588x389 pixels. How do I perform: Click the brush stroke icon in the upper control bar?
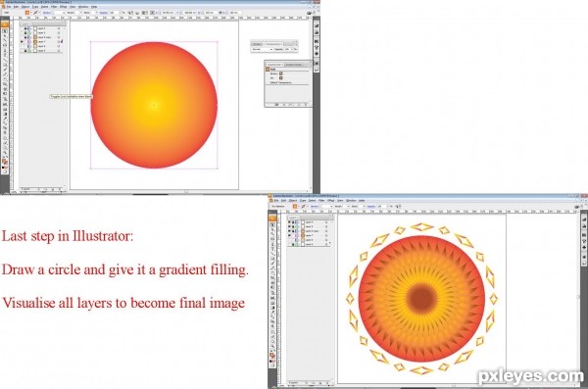[x=35, y=13]
